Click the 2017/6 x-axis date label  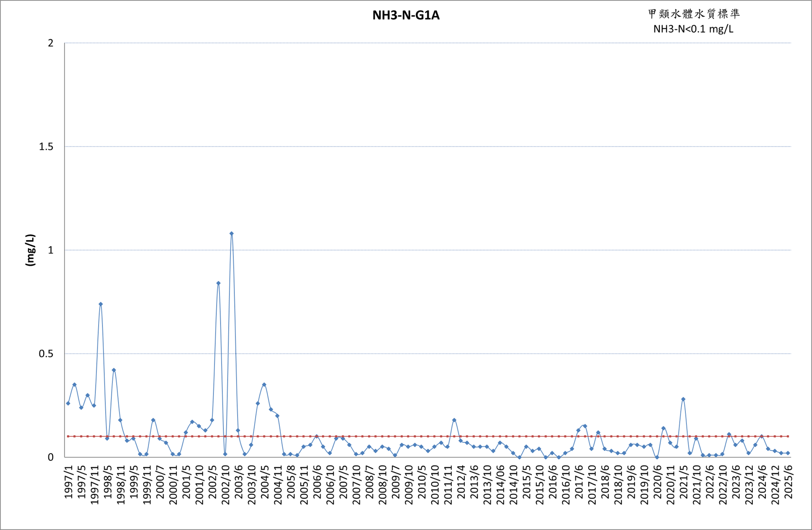point(579,482)
